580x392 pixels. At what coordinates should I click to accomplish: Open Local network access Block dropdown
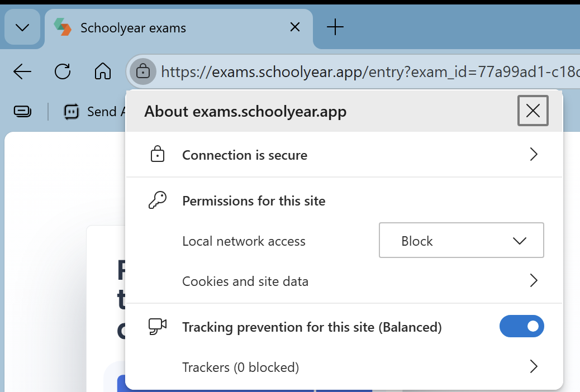pos(461,241)
